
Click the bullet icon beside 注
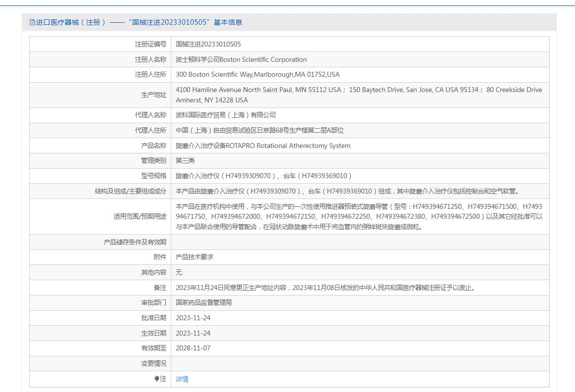pyautogui.click(x=157, y=379)
